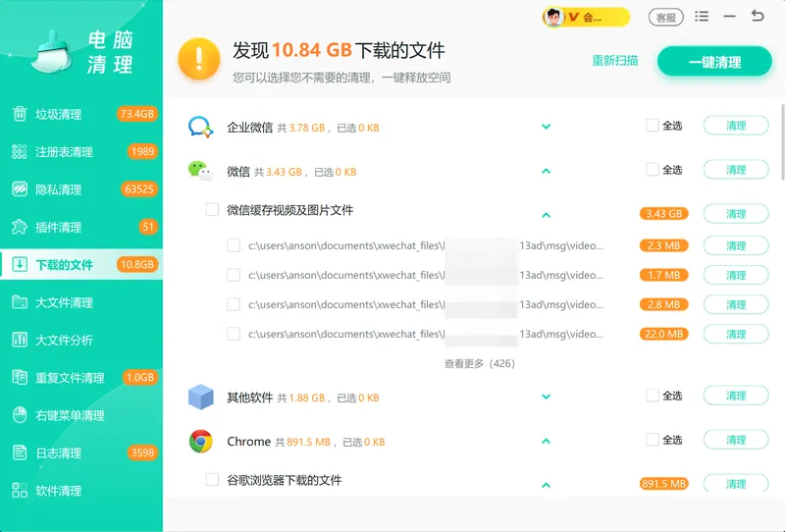Check 全选 for Chrome
The height and width of the screenshot is (532, 785).
[652, 440]
